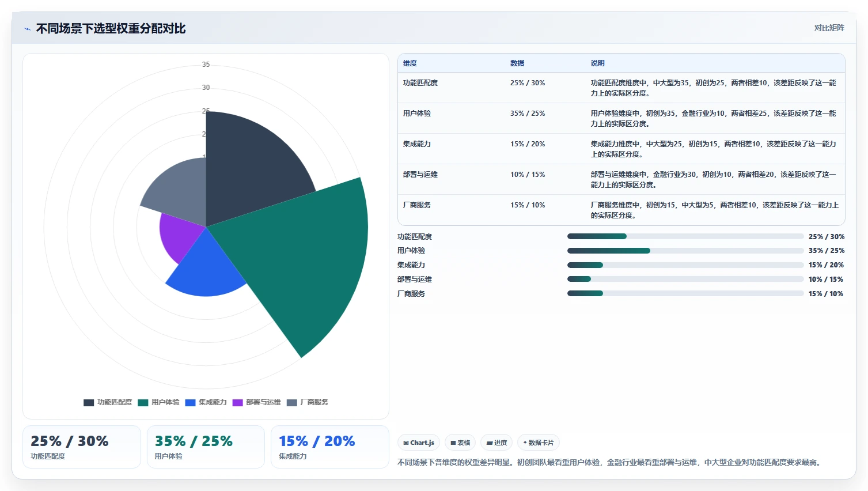Click the Chart.js tag chip
The image size is (868, 491).
click(x=419, y=443)
